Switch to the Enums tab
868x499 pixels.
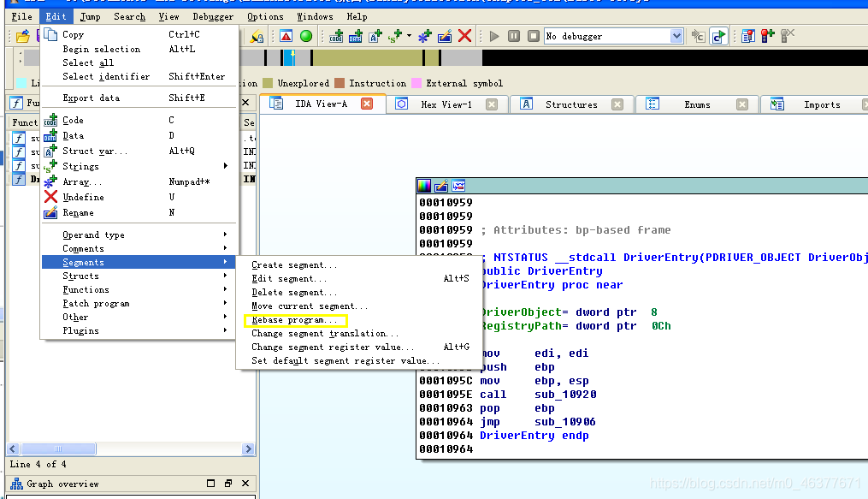click(x=696, y=104)
